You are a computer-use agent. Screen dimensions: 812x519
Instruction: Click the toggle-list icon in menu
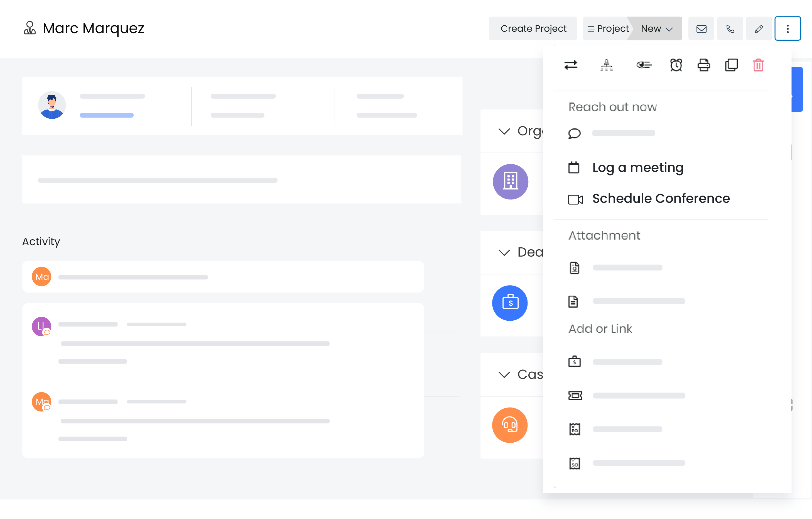coord(644,65)
